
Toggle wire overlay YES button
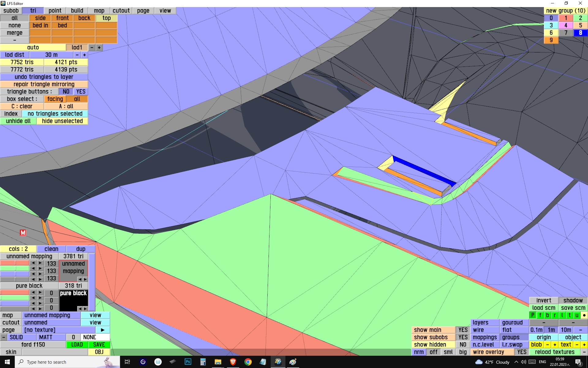click(522, 352)
